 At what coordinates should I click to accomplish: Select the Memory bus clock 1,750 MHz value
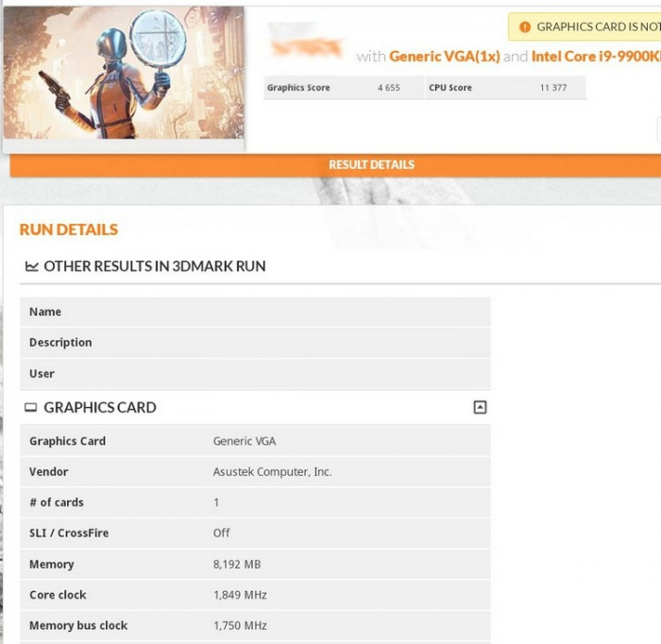[240, 626]
